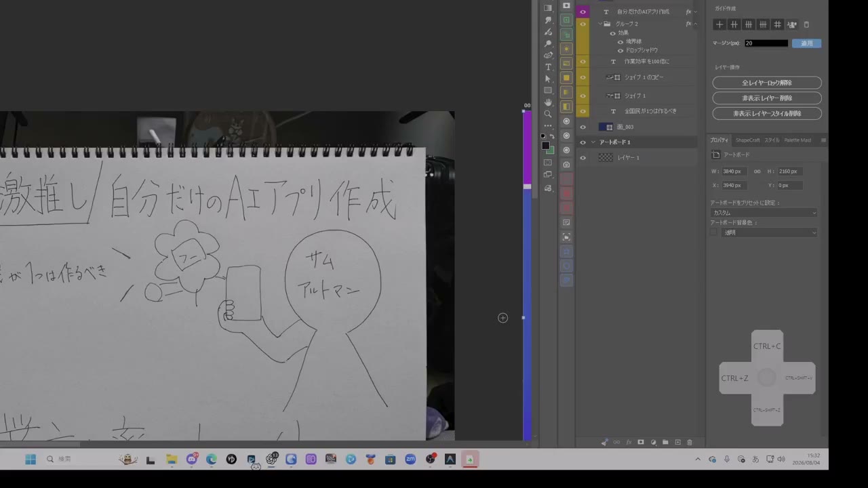Collapse the グループ 2 folder chevron
The width and height of the screenshot is (868, 488).
[x=600, y=24]
